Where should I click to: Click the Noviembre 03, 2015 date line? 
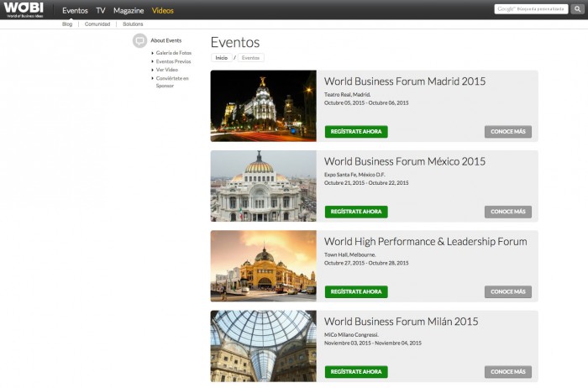click(373, 343)
